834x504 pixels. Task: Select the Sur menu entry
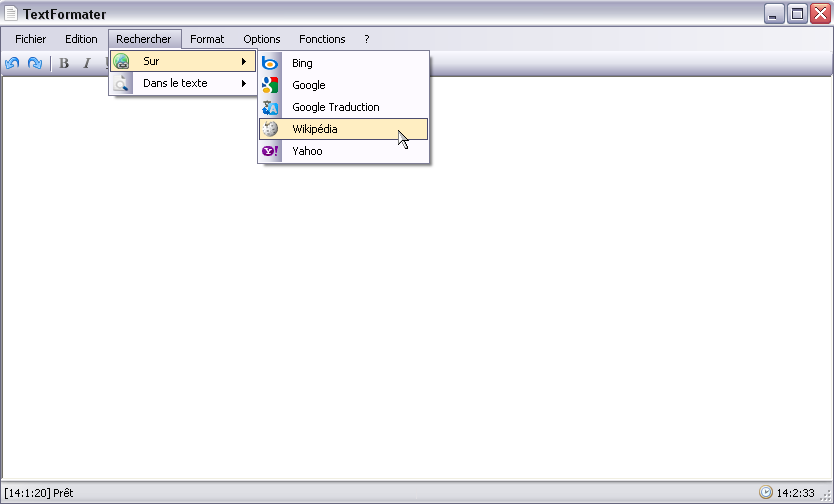point(183,61)
